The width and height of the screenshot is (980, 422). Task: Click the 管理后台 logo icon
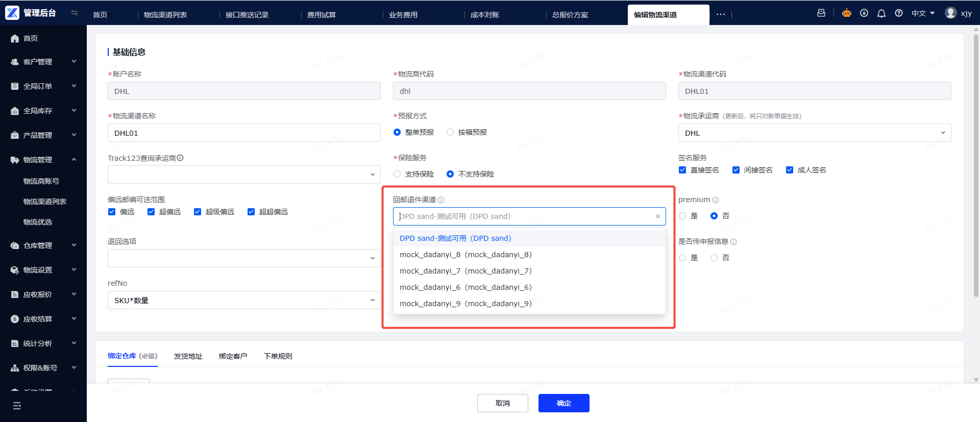point(12,13)
